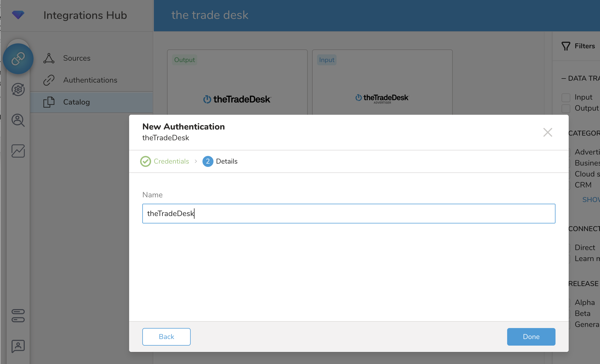The image size is (600, 364).
Task: Toggle the CRM category checkbox
Action: [569, 185]
